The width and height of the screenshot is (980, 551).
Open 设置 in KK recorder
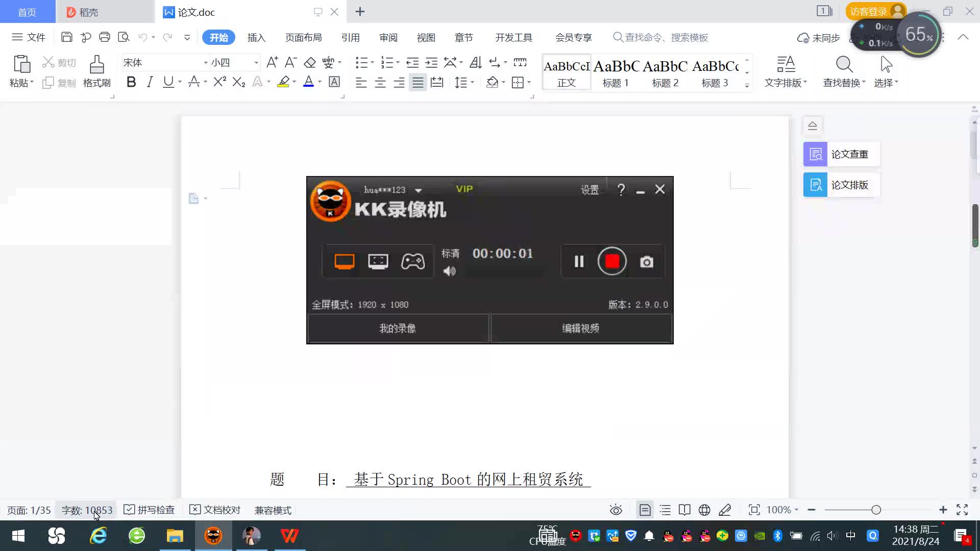(x=590, y=190)
